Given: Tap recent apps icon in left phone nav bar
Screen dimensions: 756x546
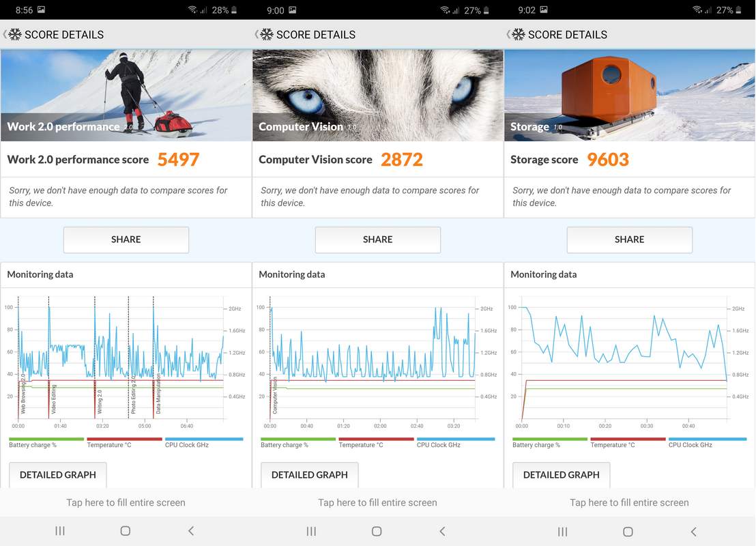Looking at the screenshot, I should point(60,531).
